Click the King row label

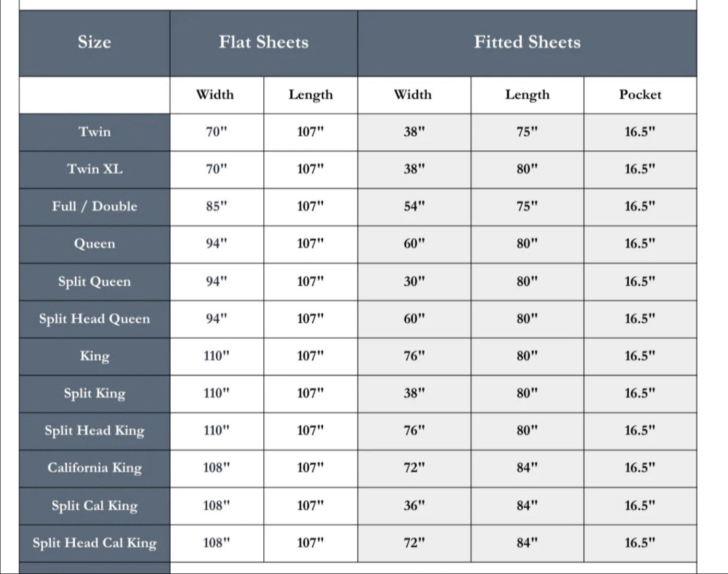click(x=95, y=356)
